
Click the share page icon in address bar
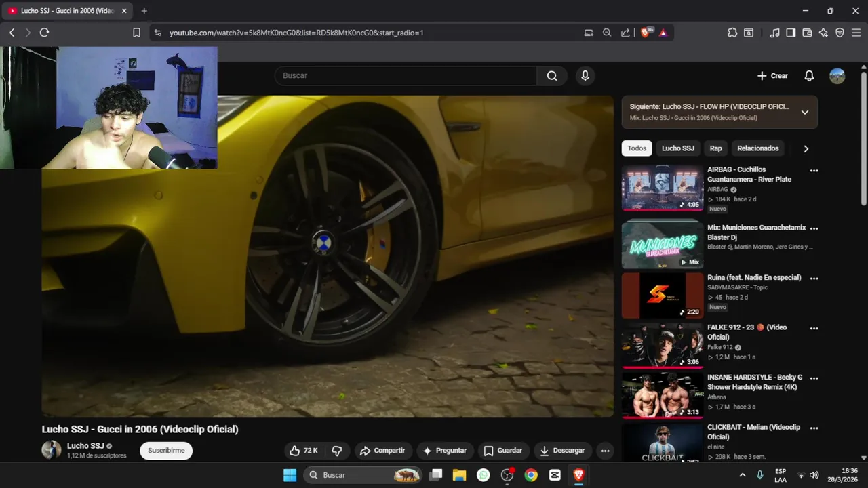pyautogui.click(x=625, y=33)
